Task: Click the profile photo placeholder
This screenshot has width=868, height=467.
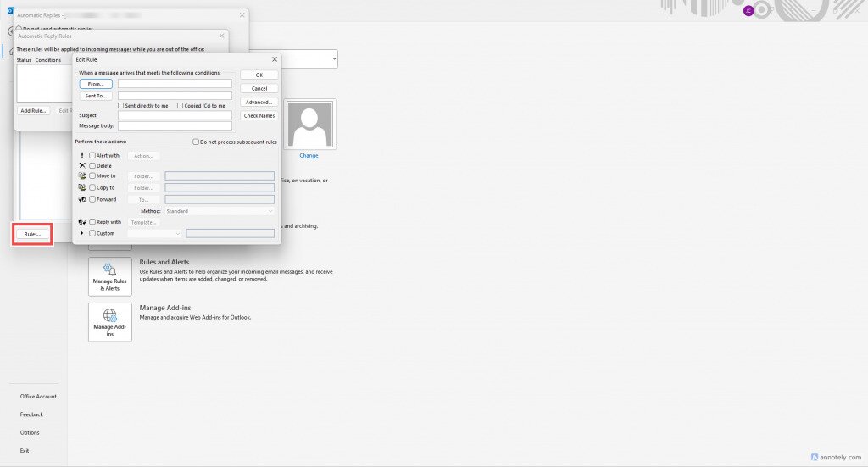Action: (309, 124)
